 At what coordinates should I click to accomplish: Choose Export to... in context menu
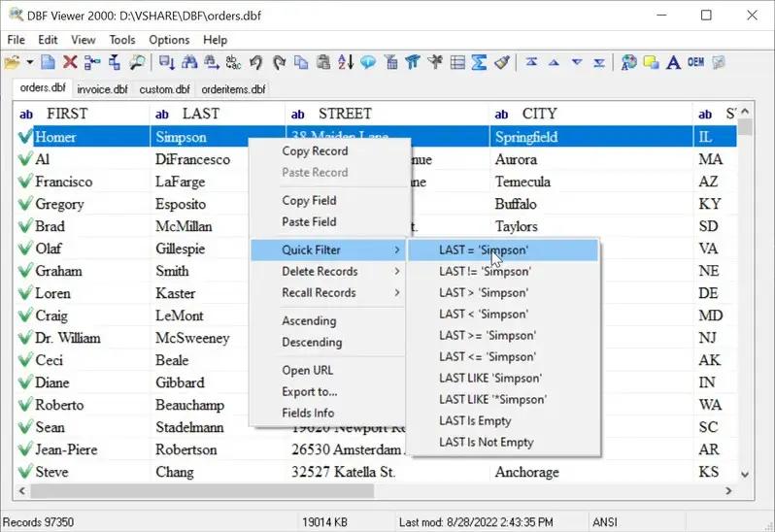(x=310, y=391)
